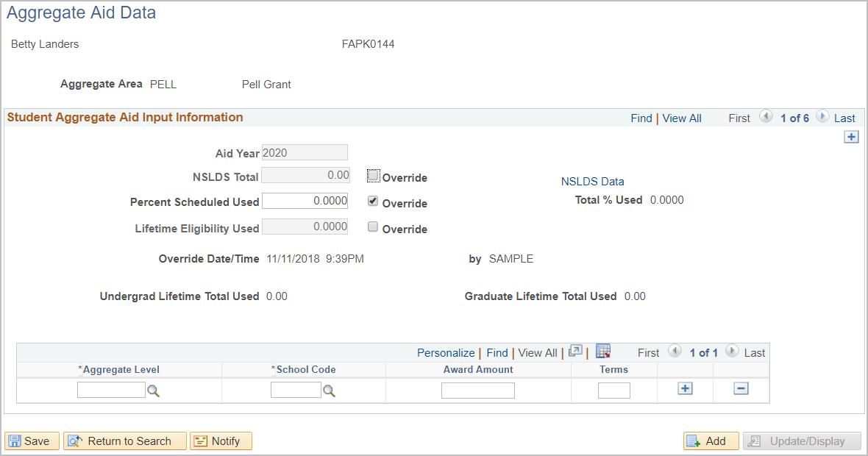Check the Lifetime Eligibility Used Override
868x456 pixels.
373,227
